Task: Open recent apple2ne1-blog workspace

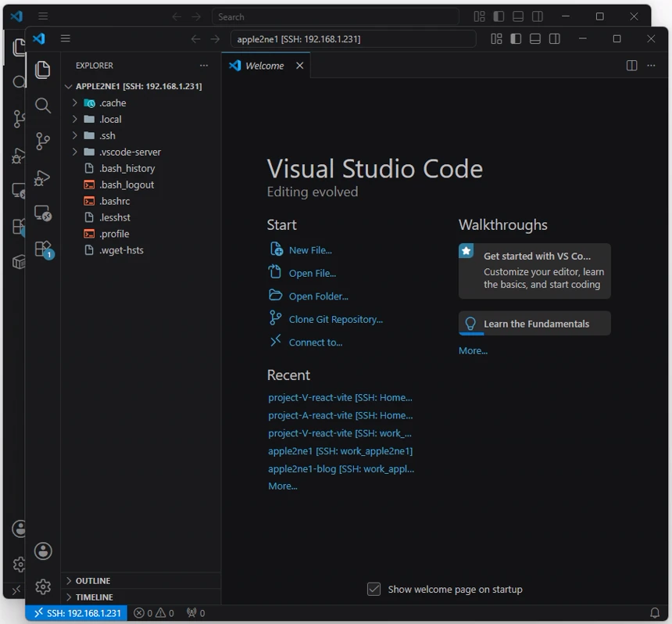Action: tap(341, 469)
